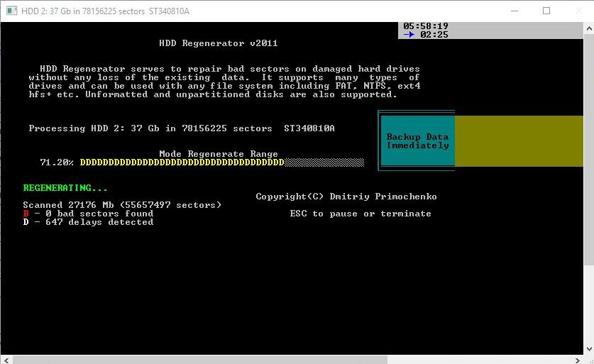Click the vertical scrollbar thumb

pyautogui.click(x=589, y=150)
